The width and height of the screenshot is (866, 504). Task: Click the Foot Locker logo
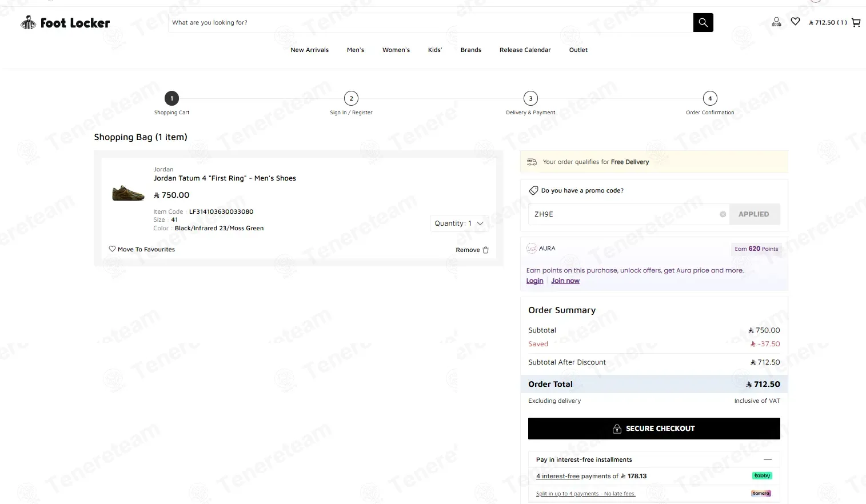(65, 23)
